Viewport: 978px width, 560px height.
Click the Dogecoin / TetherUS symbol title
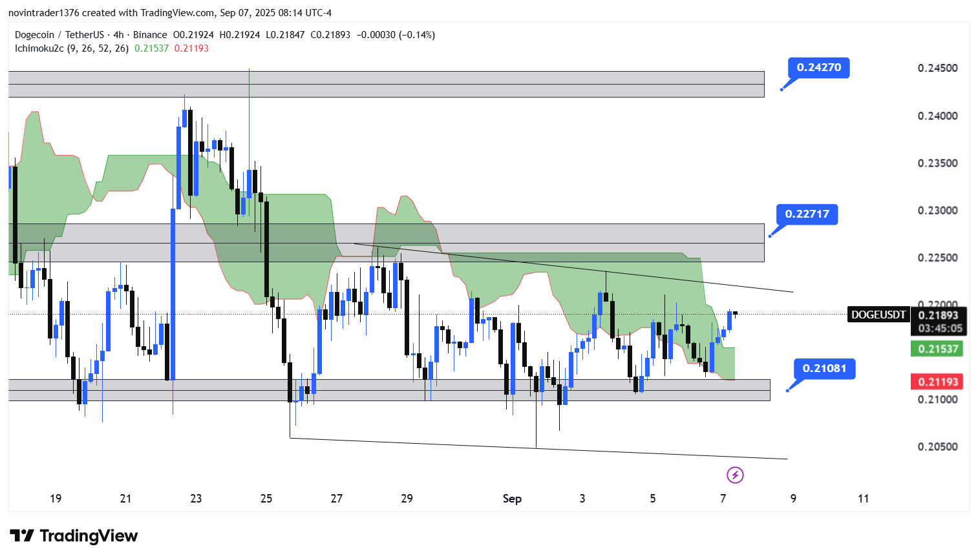coord(59,35)
